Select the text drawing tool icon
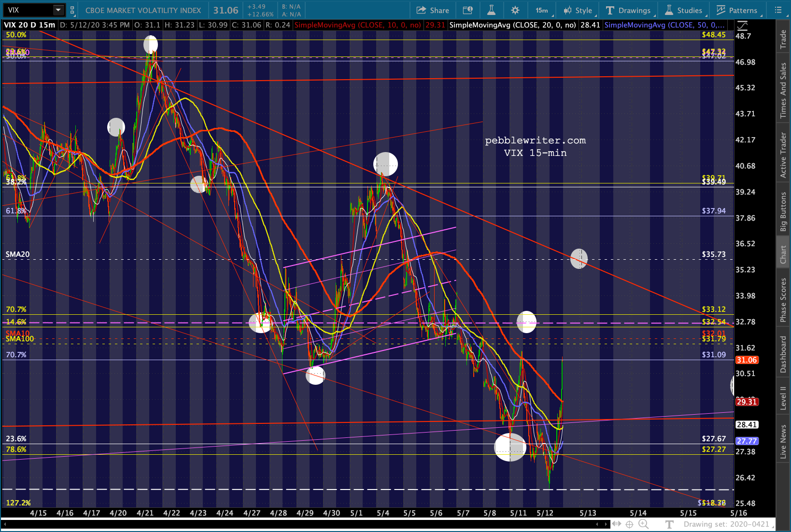This screenshot has width=791, height=532. [669, 524]
